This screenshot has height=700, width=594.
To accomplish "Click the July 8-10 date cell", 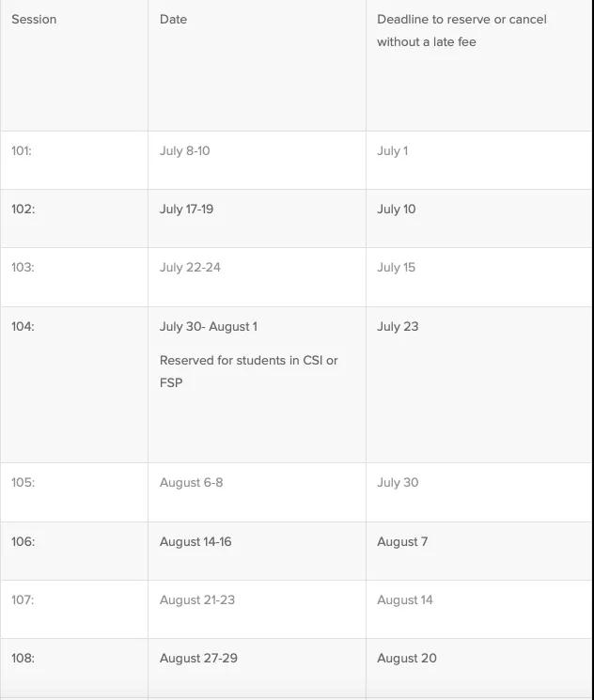I will point(184,151).
